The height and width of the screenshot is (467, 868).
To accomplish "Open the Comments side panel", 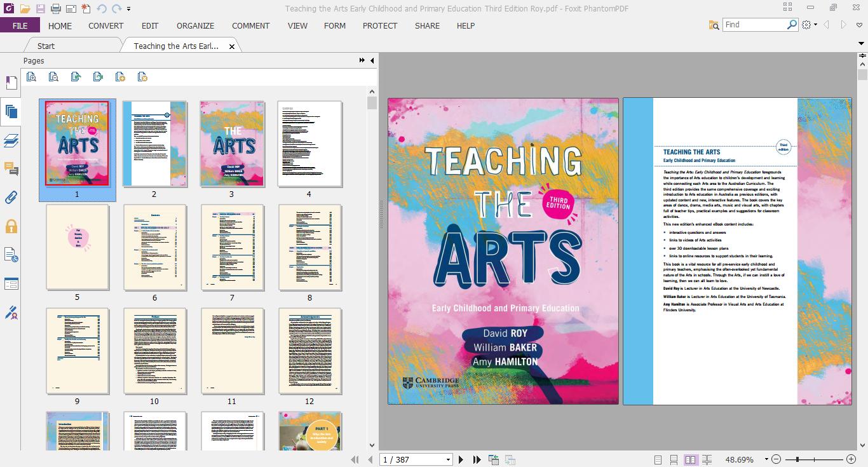I will pos(11,169).
